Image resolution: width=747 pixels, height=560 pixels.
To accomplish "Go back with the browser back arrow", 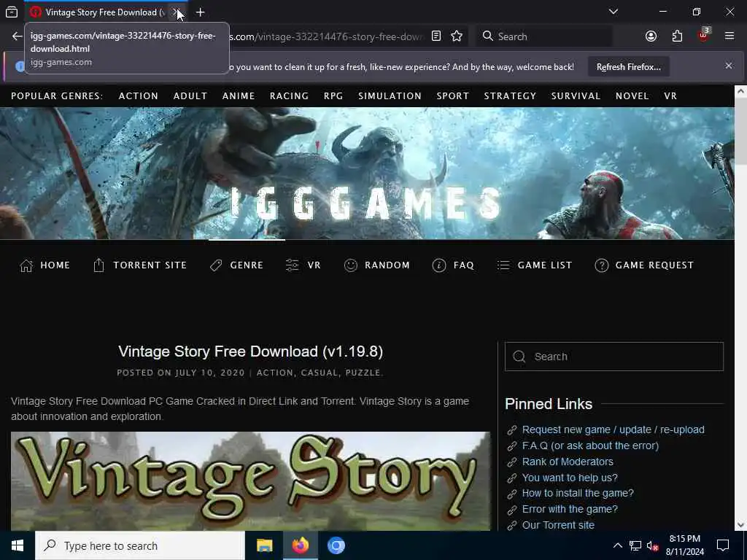I will pos(18,36).
